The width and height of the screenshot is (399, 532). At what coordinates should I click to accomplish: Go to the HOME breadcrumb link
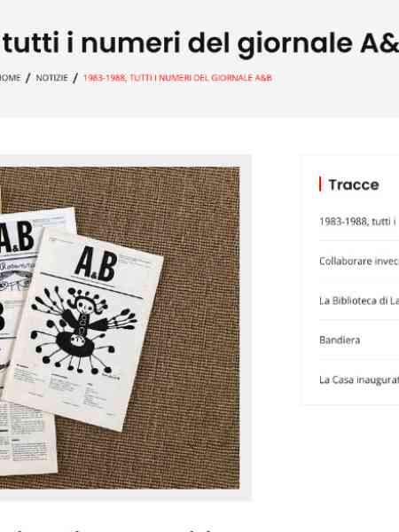coord(10,78)
